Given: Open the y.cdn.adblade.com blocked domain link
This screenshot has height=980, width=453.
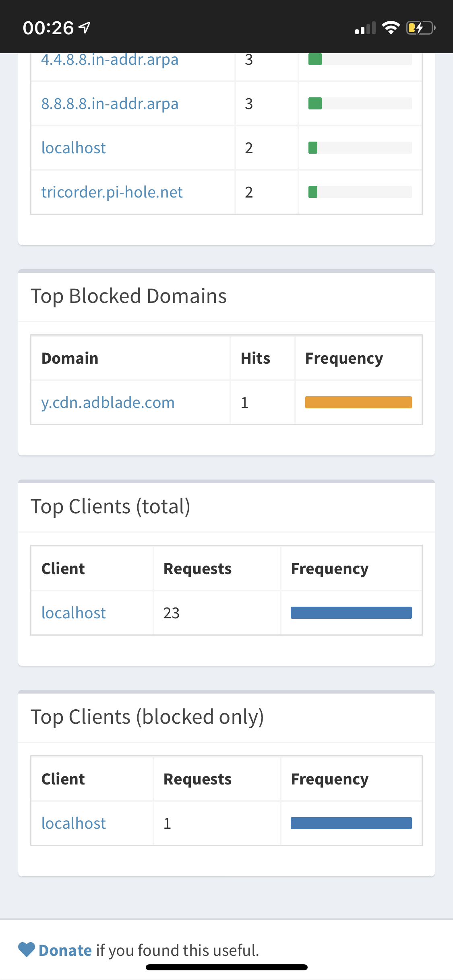Looking at the screenshot, I should pos(108,402).
